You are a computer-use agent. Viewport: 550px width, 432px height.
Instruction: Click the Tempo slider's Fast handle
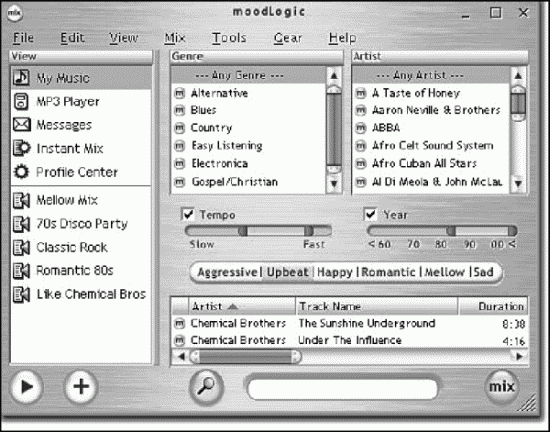click(x=309, y=231)
